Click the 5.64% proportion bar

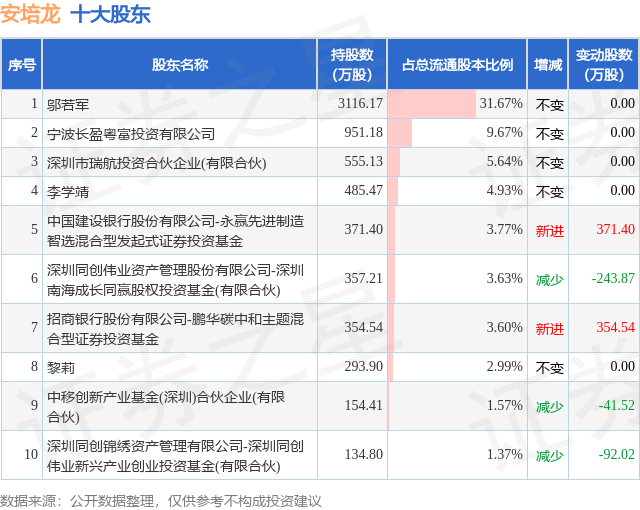click(x=394, y=162)
